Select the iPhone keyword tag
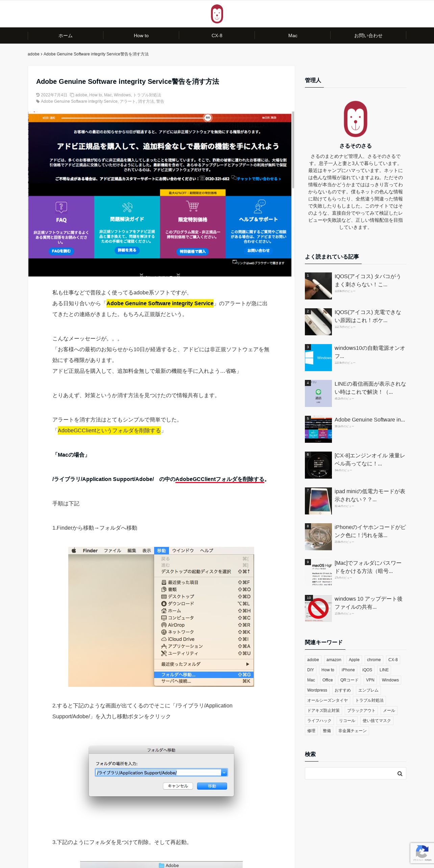This screenshot has height=868, width=434. point(348,670)
